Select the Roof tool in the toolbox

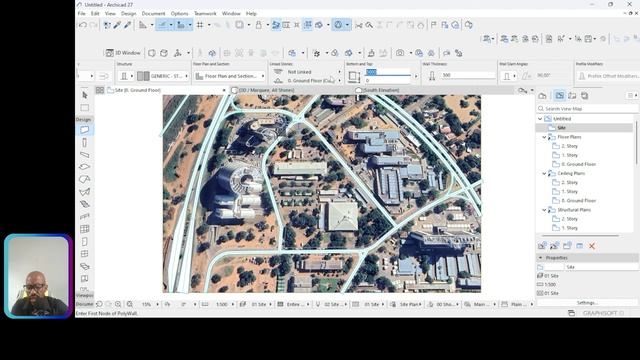point(84,179)
